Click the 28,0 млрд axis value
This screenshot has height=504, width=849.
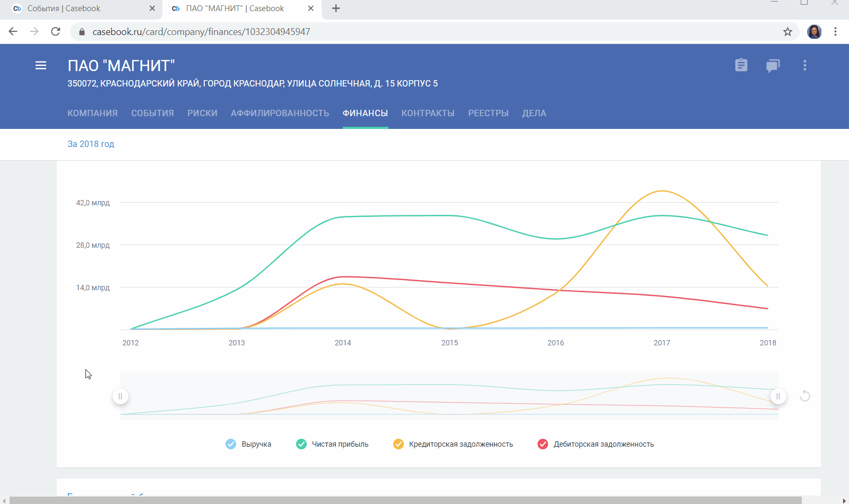click(93, 245)
